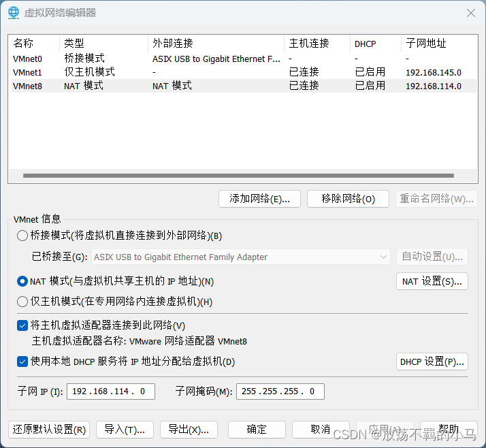Click 导出(X)... button

click(x=189, y=430)
